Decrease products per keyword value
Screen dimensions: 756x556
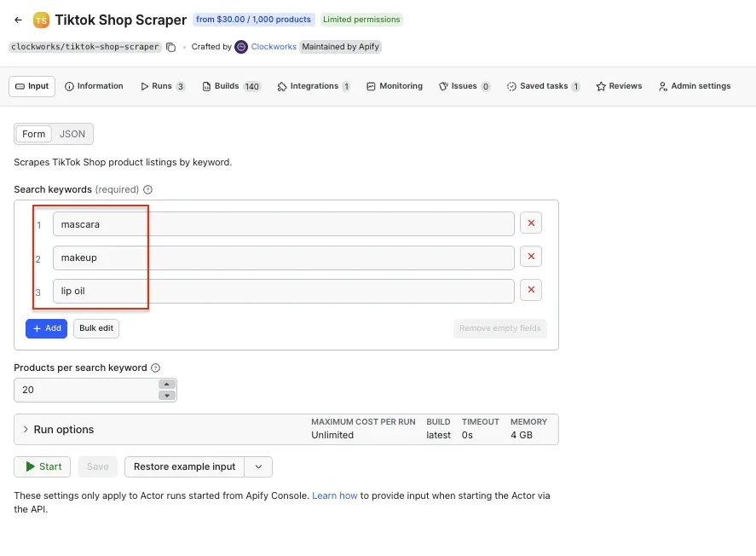167,396
